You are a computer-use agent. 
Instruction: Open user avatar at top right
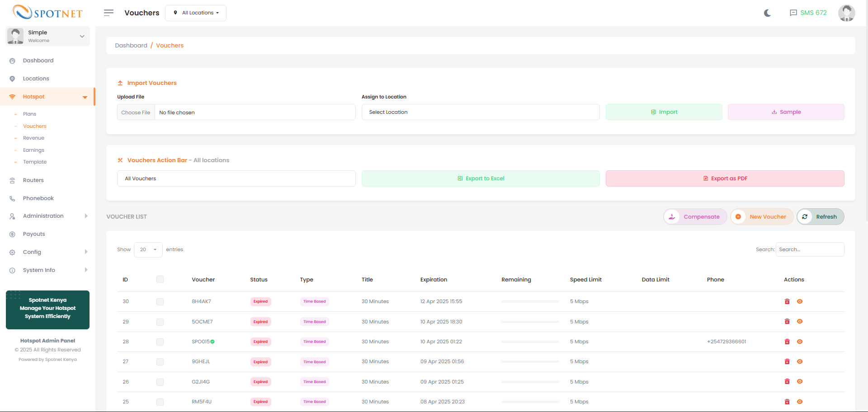click(846, 13)
